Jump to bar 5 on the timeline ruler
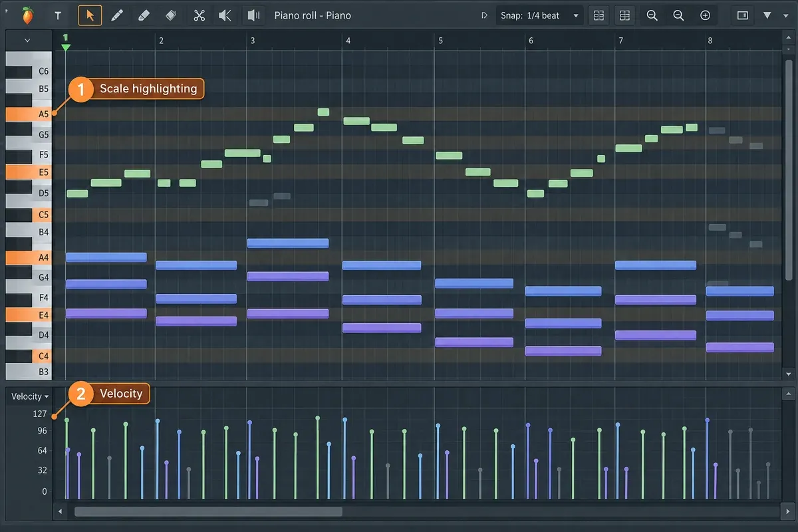 pos(440,41)
